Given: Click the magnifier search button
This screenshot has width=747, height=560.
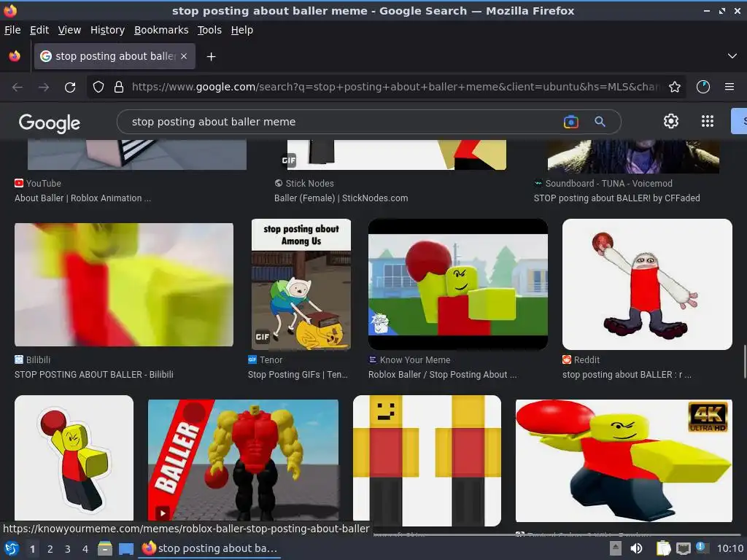Looking at the screenshot, I should [600, 122].
